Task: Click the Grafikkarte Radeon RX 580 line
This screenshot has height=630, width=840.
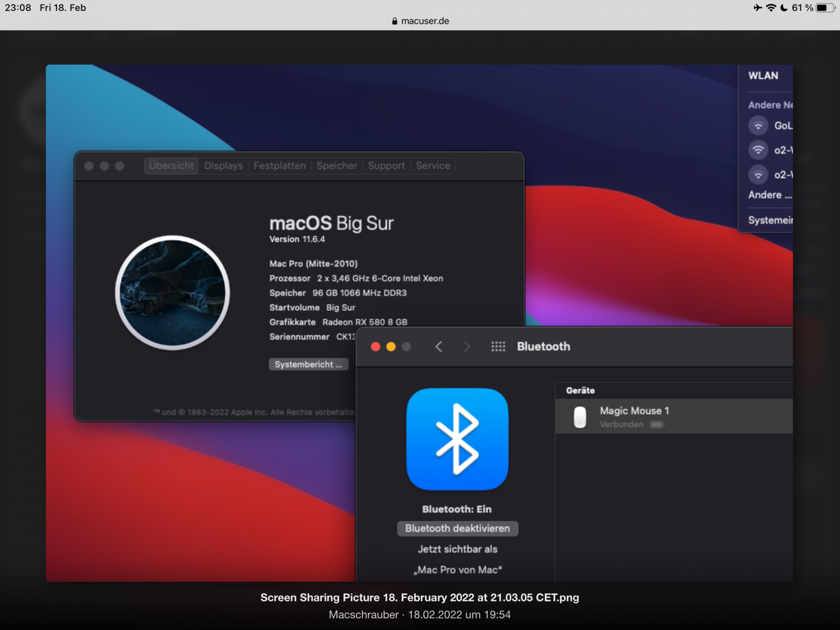Action: coord(338,322)
